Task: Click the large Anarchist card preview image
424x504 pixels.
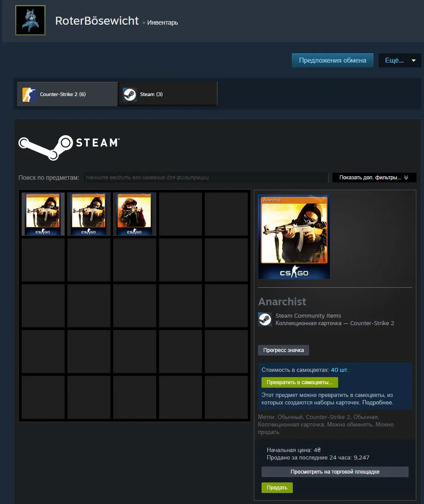Action: (x=294, y=237)
